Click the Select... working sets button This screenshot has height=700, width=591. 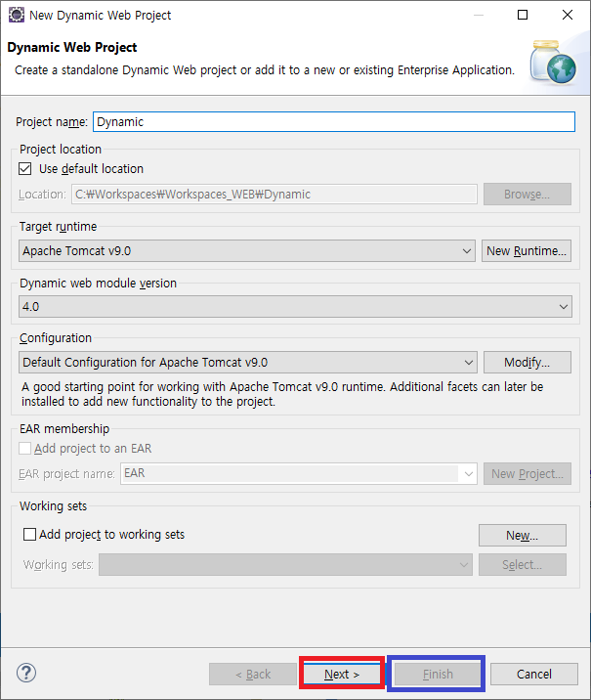tap(523, 565)
